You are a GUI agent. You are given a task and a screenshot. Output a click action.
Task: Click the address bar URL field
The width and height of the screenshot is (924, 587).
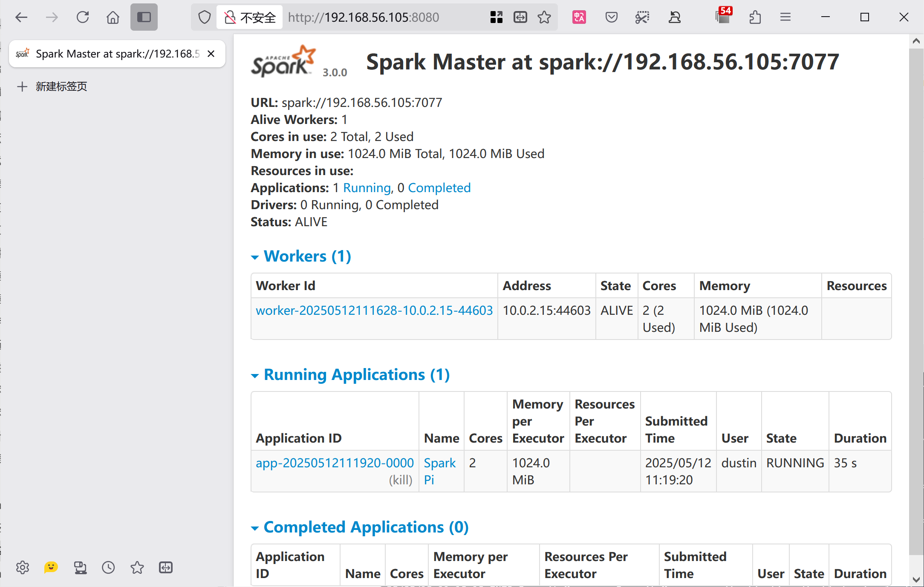pos(363,17)
